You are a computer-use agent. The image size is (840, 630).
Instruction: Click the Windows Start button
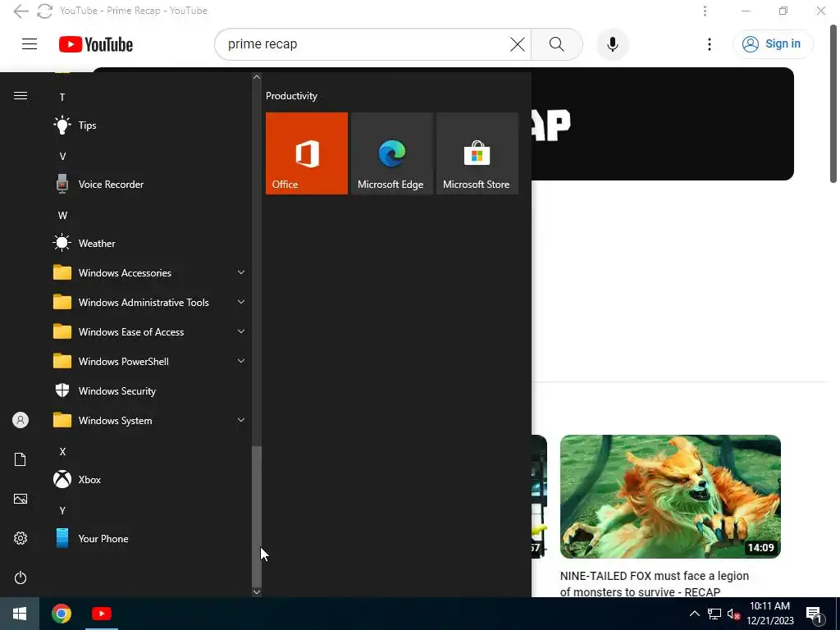pos(20,614)
